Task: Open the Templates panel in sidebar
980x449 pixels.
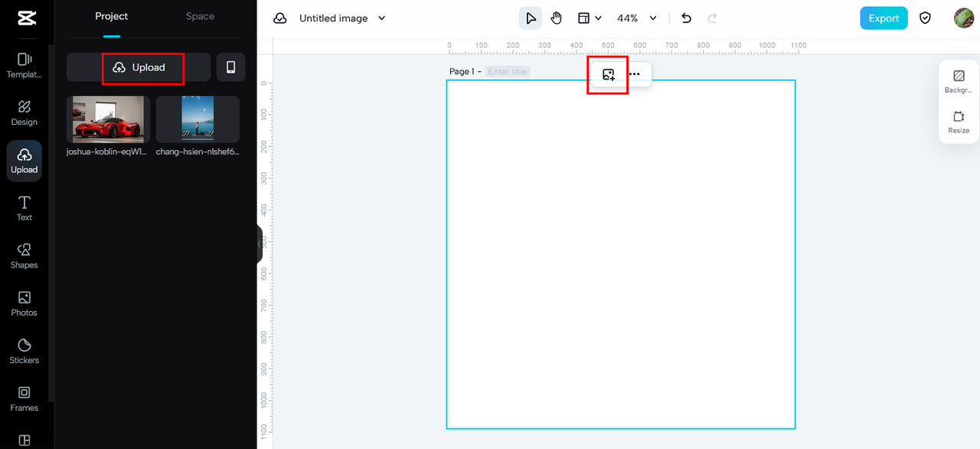Action: click(24, 65)
